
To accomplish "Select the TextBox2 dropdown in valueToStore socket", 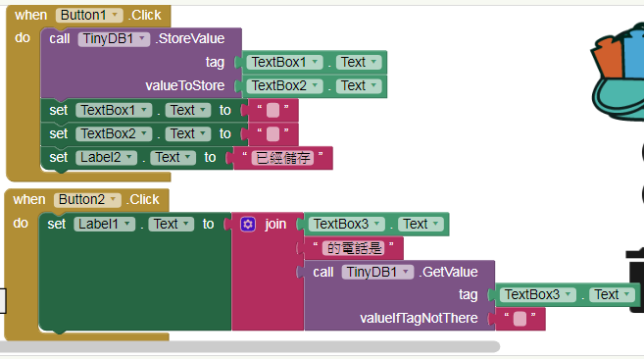I will [x=284, y=86].
